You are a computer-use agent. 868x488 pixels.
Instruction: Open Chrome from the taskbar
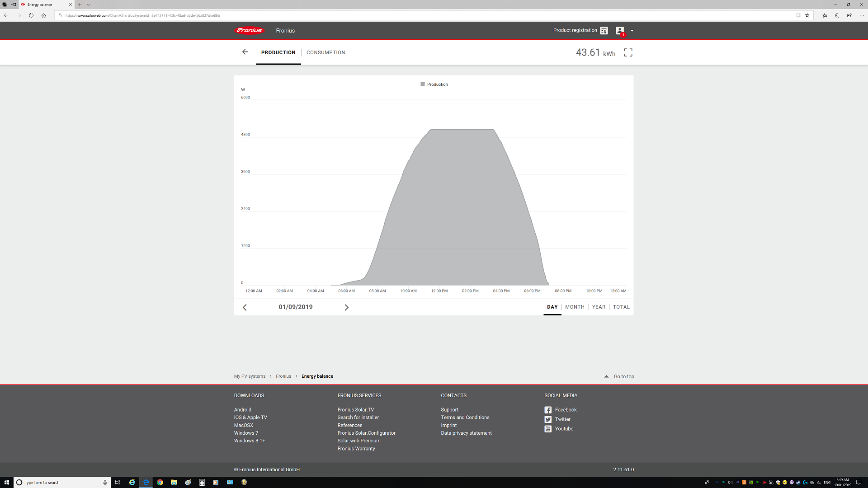160,482
